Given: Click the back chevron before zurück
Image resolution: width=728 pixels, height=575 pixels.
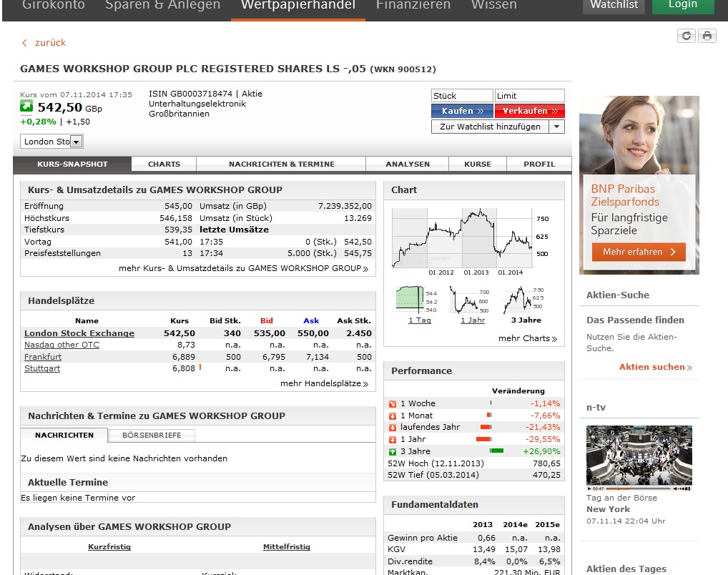Looking at the screenshot, I should 24,43.
